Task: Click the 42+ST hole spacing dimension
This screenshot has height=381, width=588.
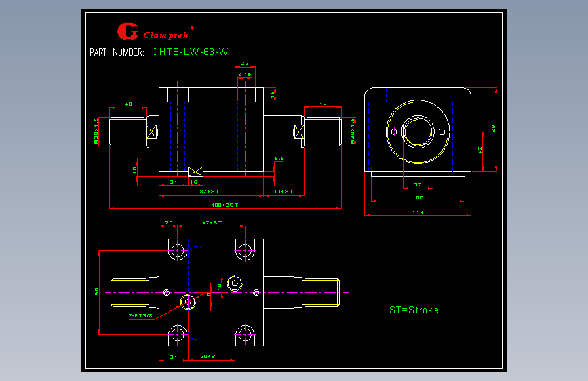Action: [x=212, y=222]
